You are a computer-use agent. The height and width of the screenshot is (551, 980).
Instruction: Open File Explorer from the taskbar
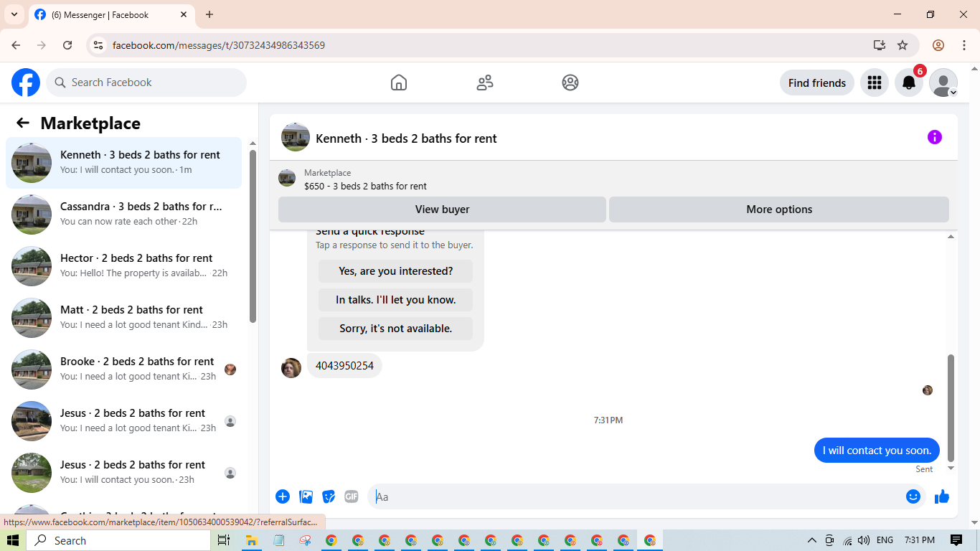(x=252, y=540)
